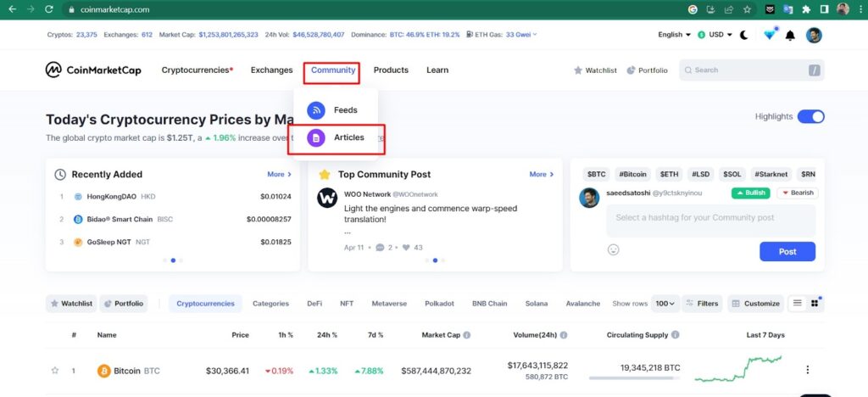Change currency from USD dropdown
The image size is (868, 397).
(x=715, y=35)
